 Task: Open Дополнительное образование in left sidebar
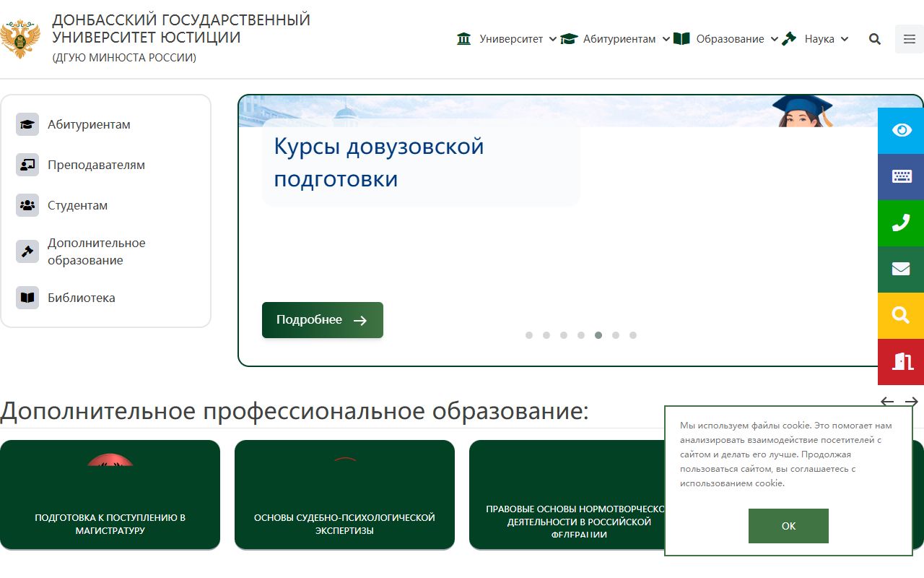pyautogui.click(x=97, y=251)
